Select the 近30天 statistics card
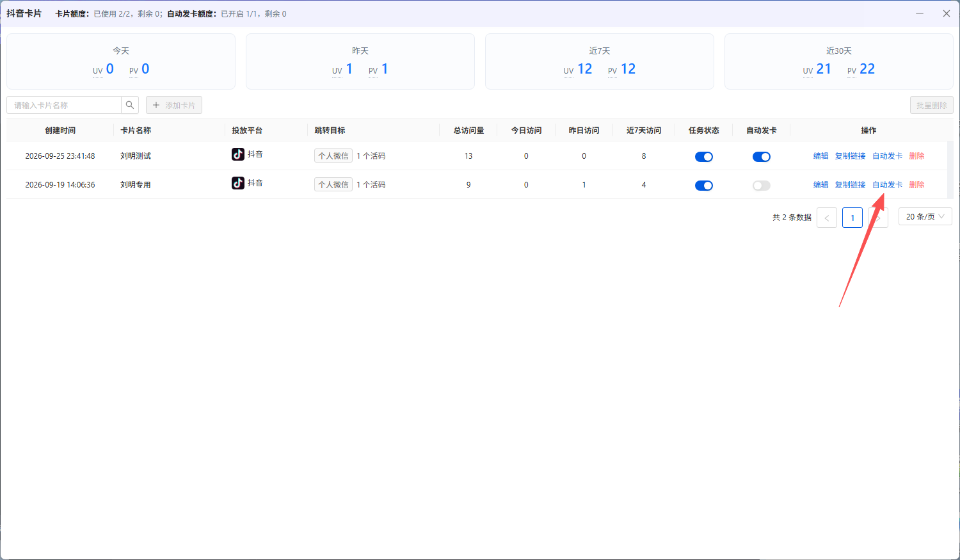The height and width of the screenshot is (560, 960). point(839,61)
